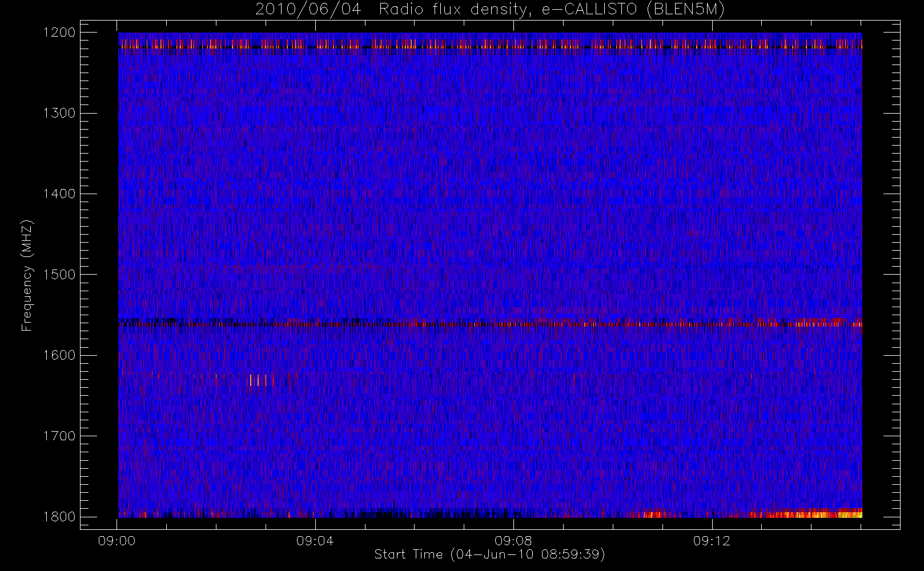
Task: Select the 1400 frequency axis label
Action: point(59,194)
